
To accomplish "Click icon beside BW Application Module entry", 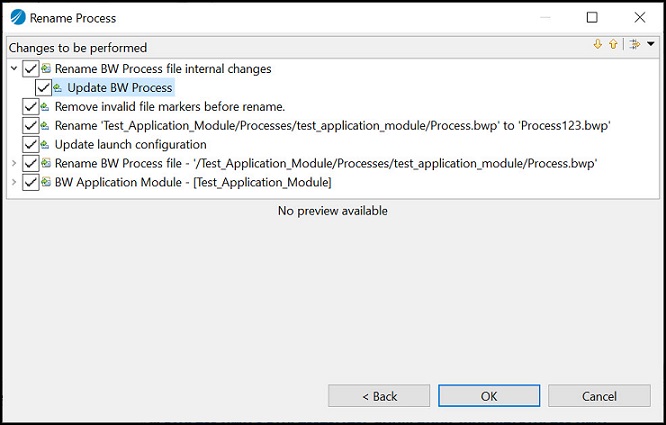I will tap(46, 183).
